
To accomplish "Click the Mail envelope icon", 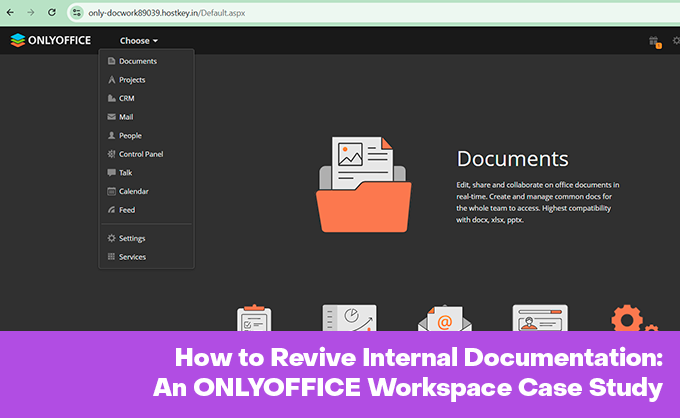I will pyautogui.click(x=445, y=318).
